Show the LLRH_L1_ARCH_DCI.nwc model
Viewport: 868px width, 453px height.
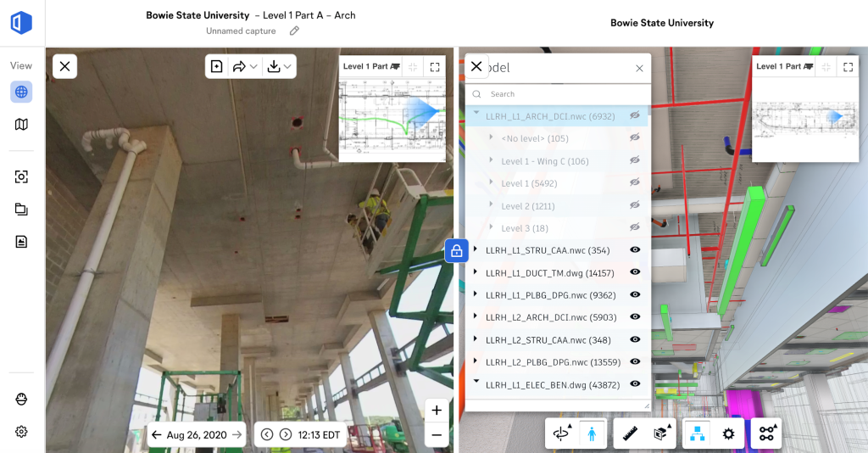click(634, 115)
